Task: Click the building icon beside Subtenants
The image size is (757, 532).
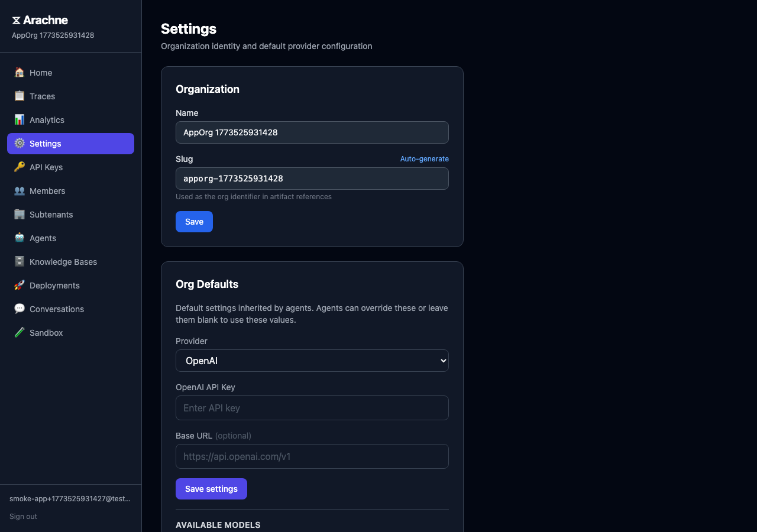Action: click(20, 215)
